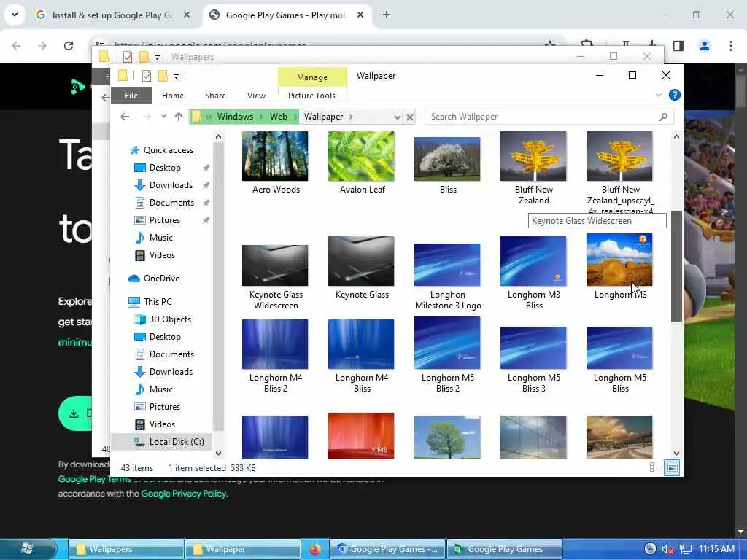Go up one folder level
This screenshot has width=747, height=560.
coord(179,117)
